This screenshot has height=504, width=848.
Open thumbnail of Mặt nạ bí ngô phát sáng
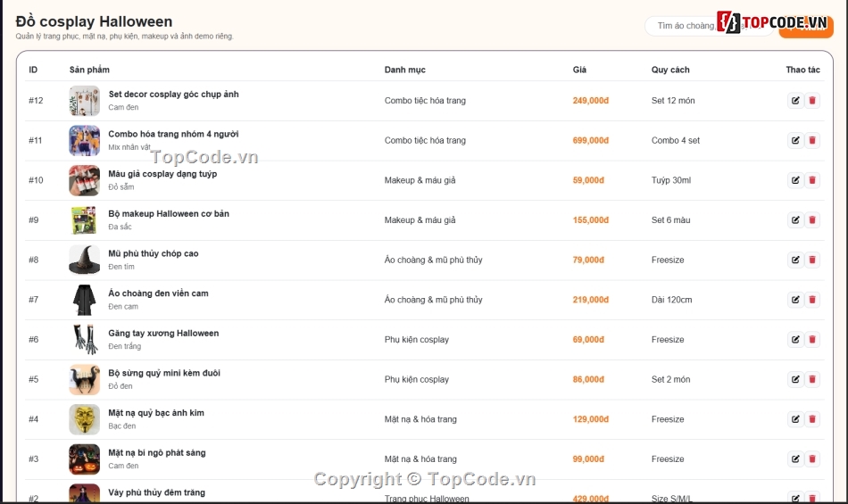pyautogui.click(x=85, y=459)
